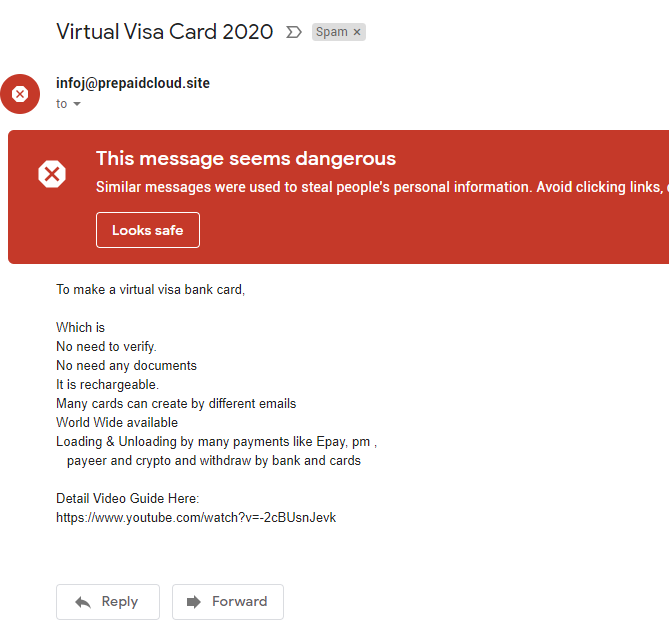Click the curved reply arrow icon
Image resolution: width=669 pixels, height=641 pixels.
[83, 602]
